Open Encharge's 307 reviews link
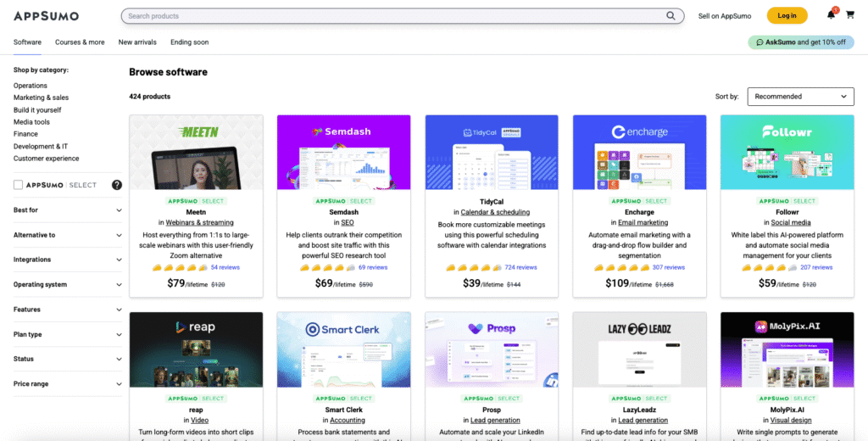The width and height of the screenshot is (868, 441). (669, 268)
